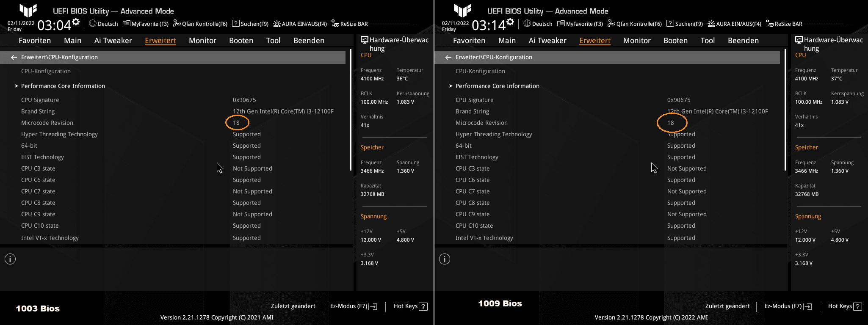This screenshot has width=868, height=325.
Task: Click info icon in 1003 Bios help area
Action: click(x=10, y=259)
